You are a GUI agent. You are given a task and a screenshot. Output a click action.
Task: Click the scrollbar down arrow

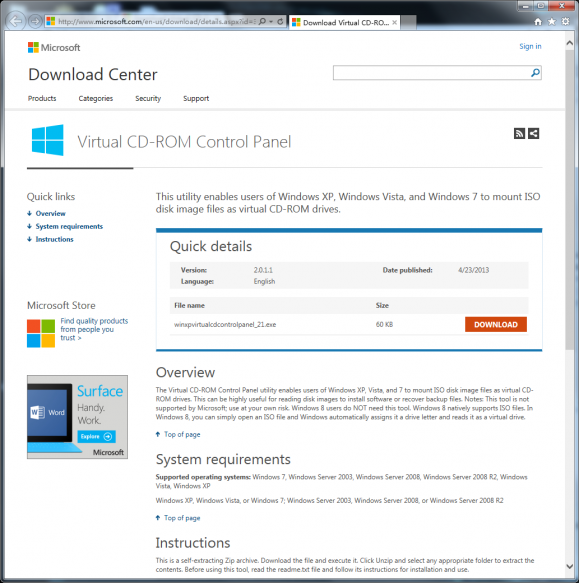pyautogui.click(x=569, y=567)
